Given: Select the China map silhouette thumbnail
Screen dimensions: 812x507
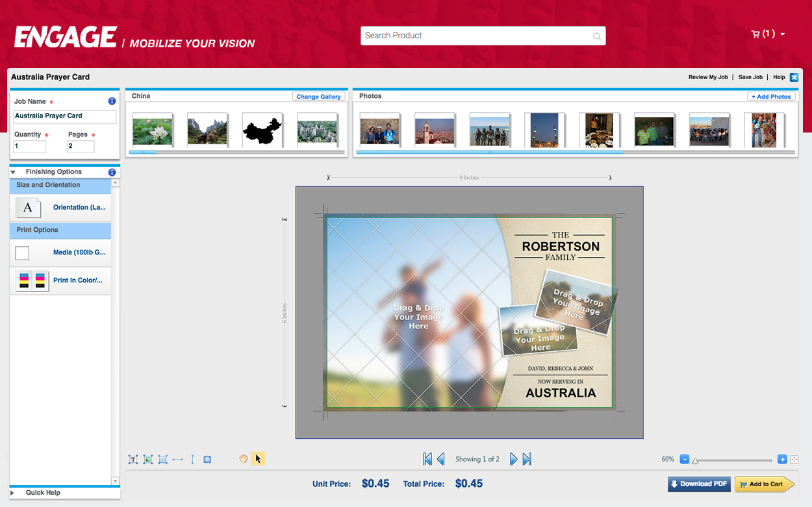Looking at the screenshot, I should (x=262, y=130).
